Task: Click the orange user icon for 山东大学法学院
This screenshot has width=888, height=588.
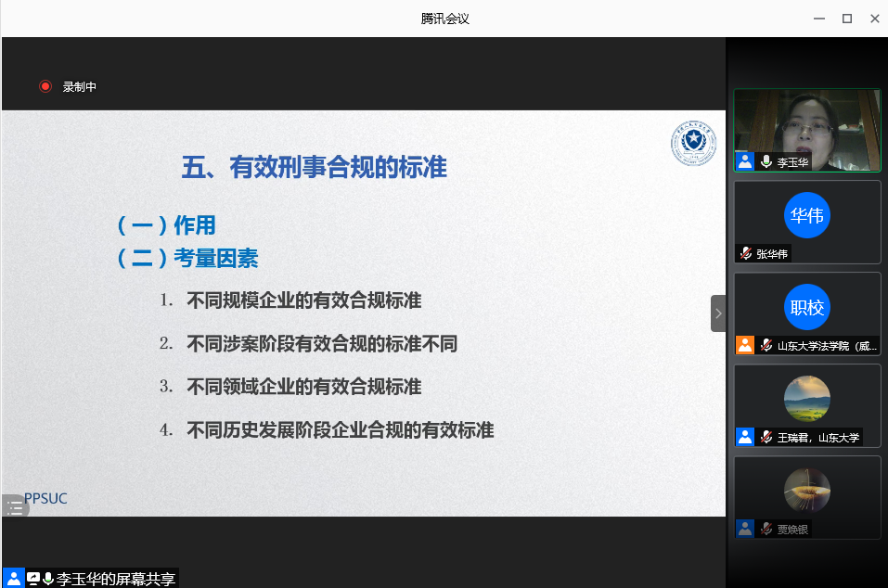Action: 745,345
